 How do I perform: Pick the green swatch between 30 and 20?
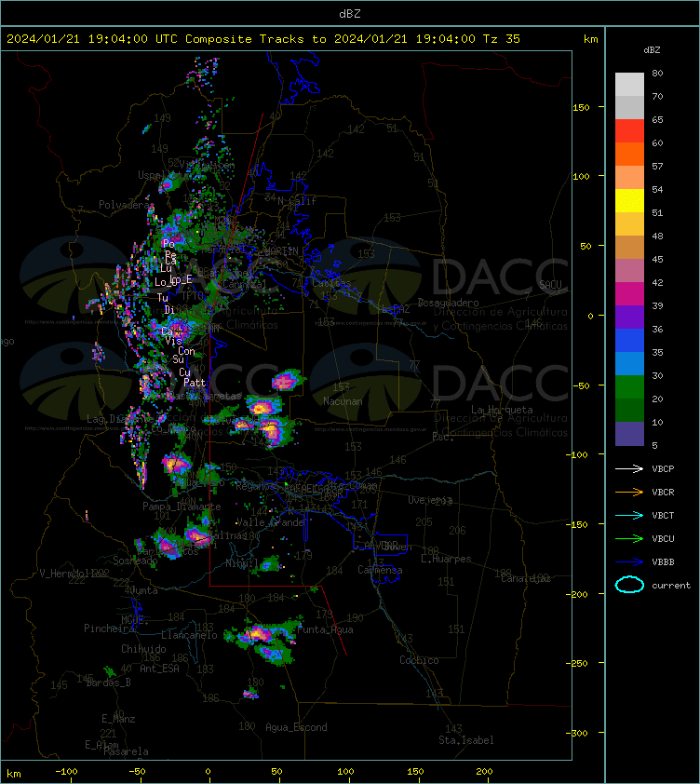[x=629, y=387]
